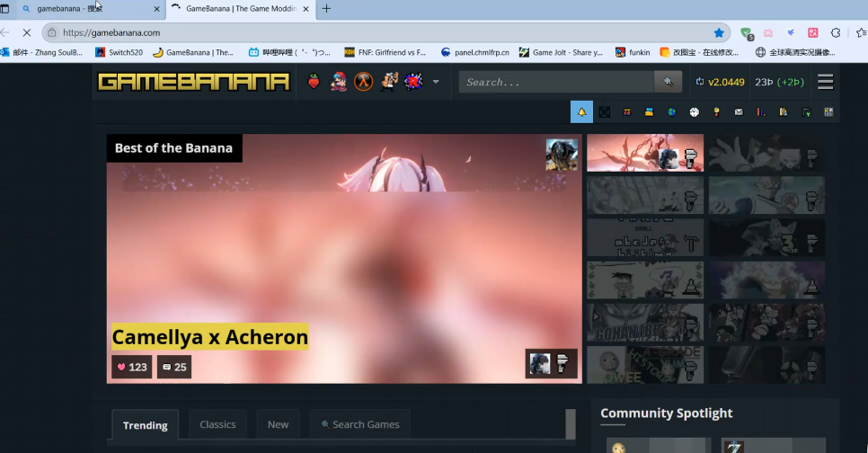Image resolution: width=868 pixels, height=453 pixels.
Task: Click the scrollbar beside the games tabs
Action: coord(571,424)
